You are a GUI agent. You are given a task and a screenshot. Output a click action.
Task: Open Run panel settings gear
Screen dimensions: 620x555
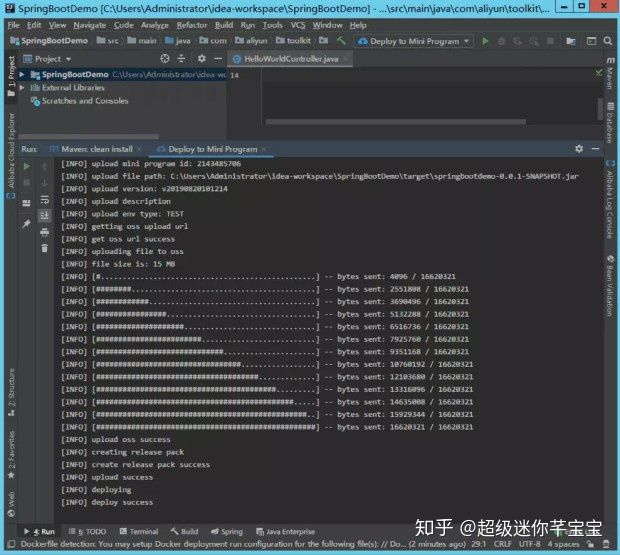(579, 149)
